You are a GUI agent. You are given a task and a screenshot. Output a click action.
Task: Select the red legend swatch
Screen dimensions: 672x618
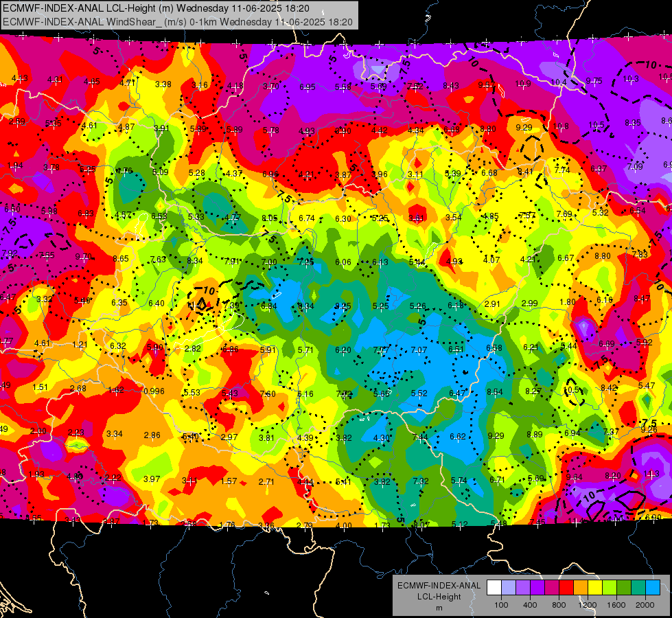click(x=566, y=588)
